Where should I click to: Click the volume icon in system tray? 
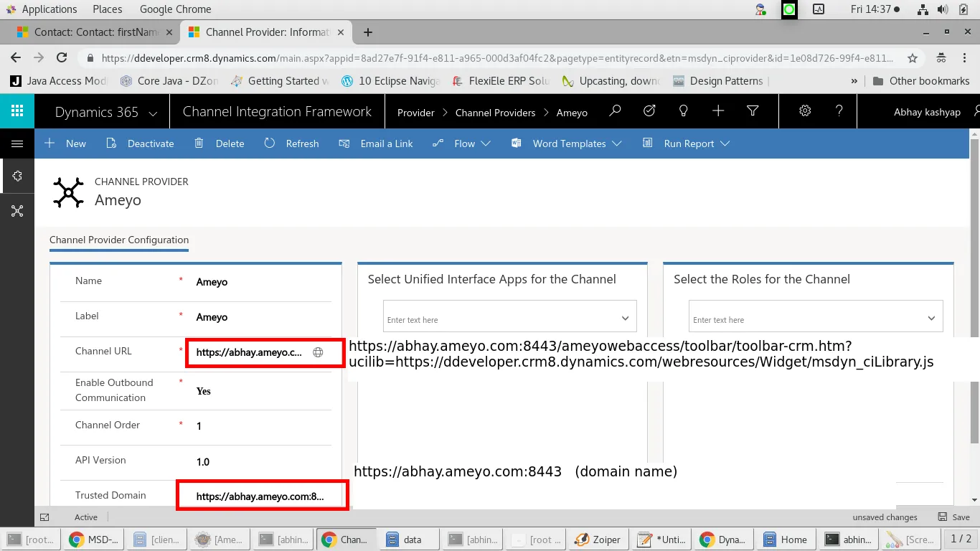[943, 9]
